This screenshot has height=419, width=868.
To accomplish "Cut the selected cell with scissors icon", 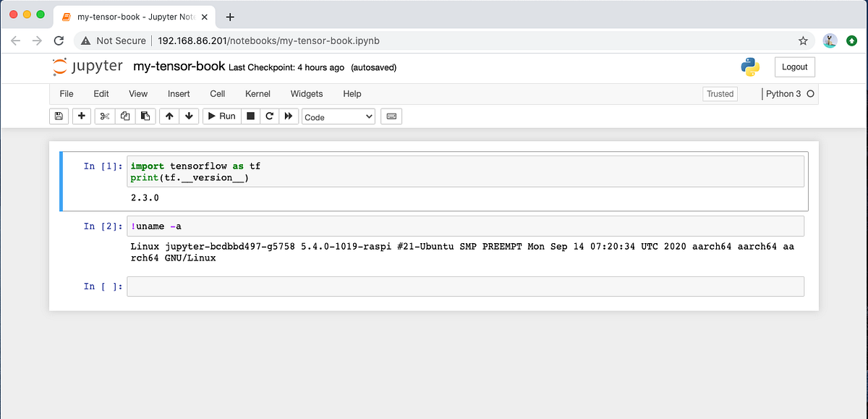I will click(105, 116).
